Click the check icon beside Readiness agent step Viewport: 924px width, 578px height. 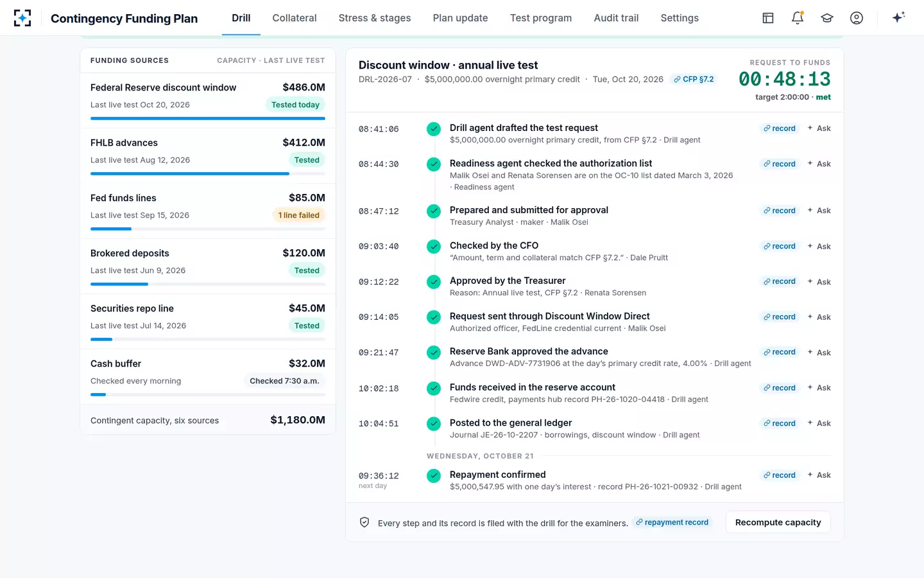[434, 164]
